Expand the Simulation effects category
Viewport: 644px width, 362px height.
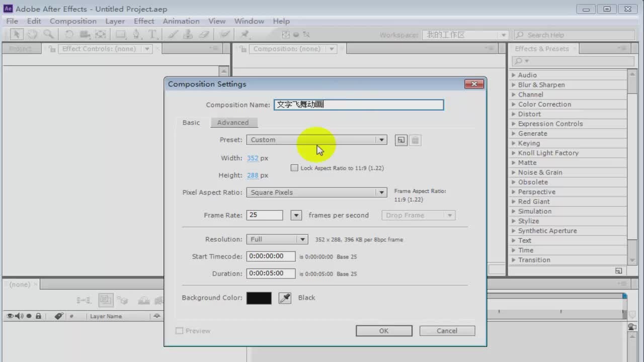coord(514,211)
